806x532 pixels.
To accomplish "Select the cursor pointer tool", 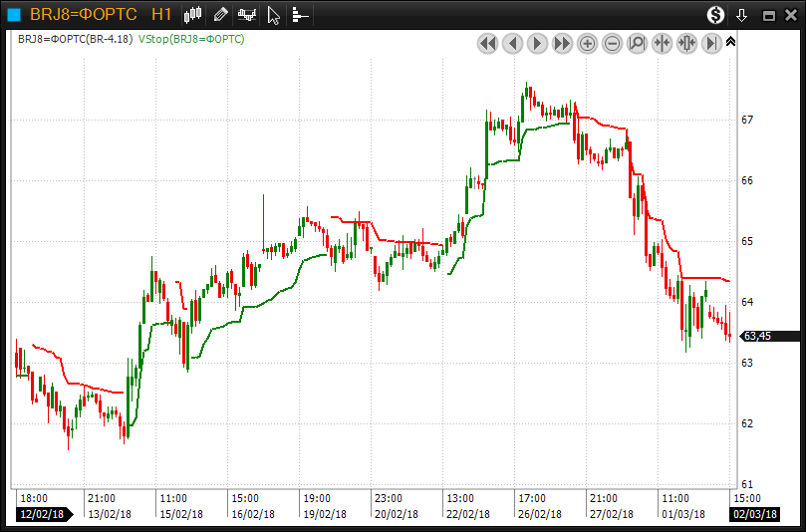I will 273,15.
